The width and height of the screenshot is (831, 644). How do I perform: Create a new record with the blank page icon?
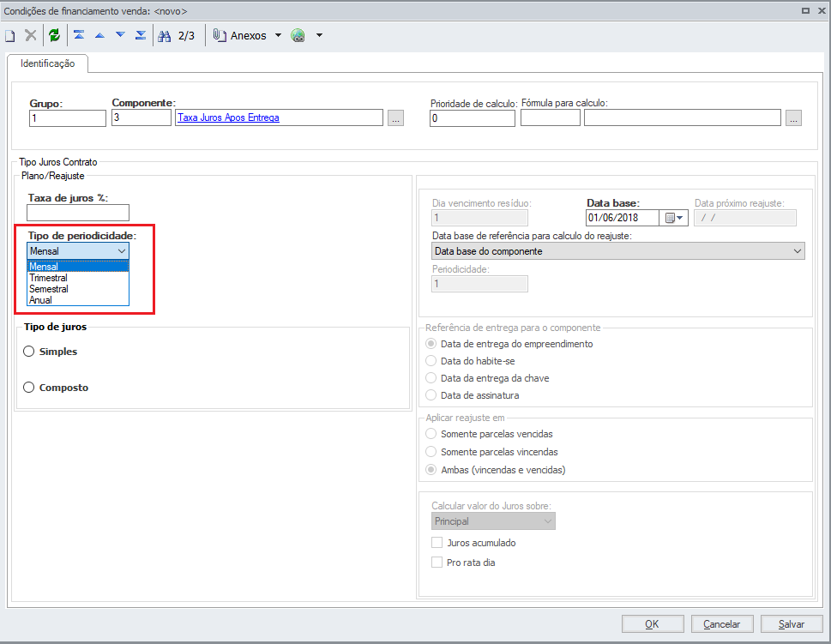[10, 36]
